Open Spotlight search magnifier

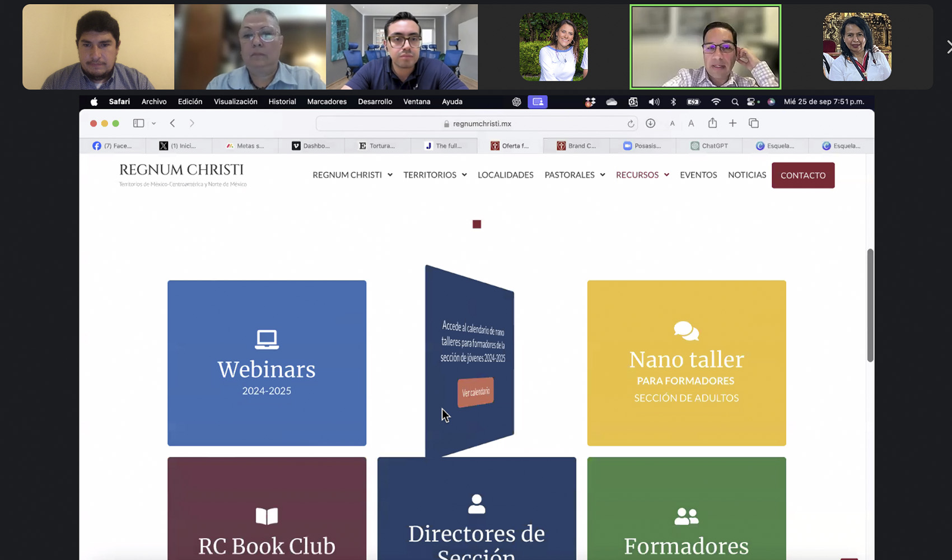tap(735, 102)
